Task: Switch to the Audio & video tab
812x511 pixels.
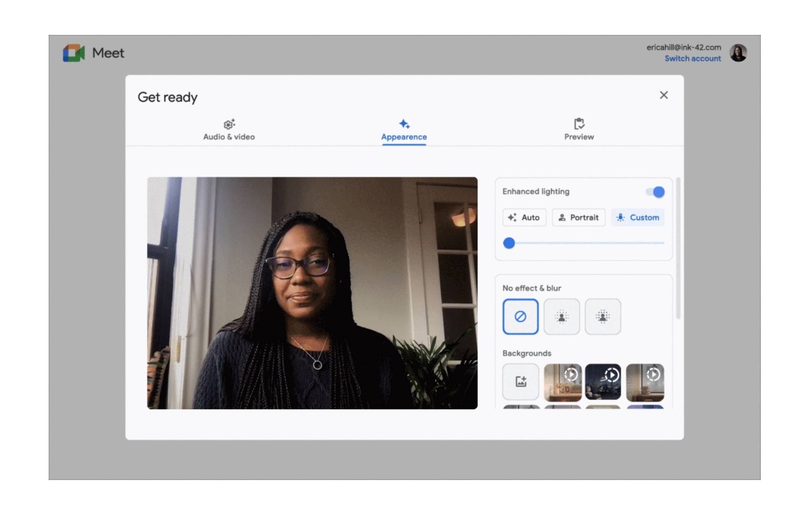Action: point(229,130)
